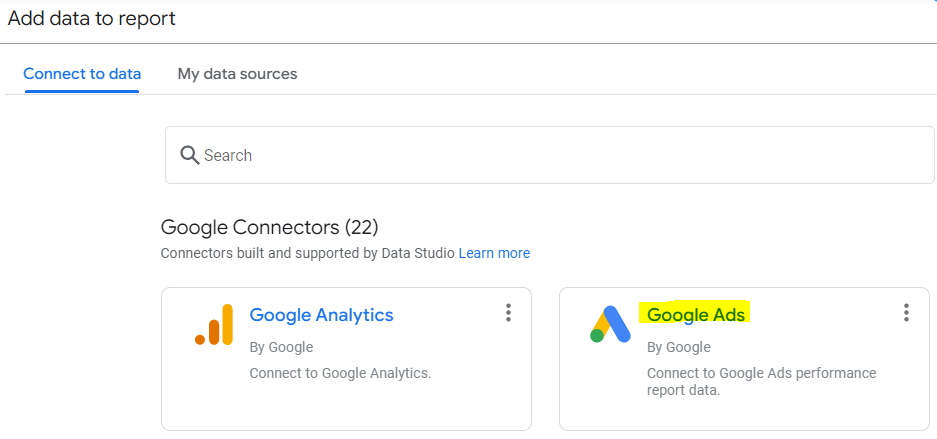Click the 'Add data to report' title
Image resolution: width=937 pixels, height=439 pixels.
tap(92, 19)
